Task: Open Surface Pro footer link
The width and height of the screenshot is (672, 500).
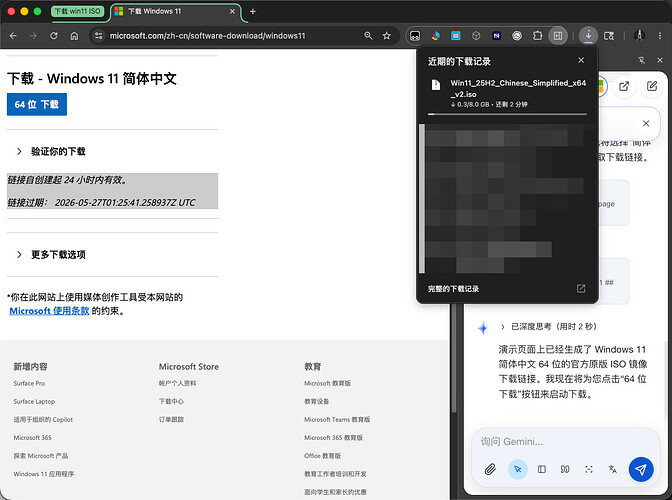Action: click(x=29, y=383)
